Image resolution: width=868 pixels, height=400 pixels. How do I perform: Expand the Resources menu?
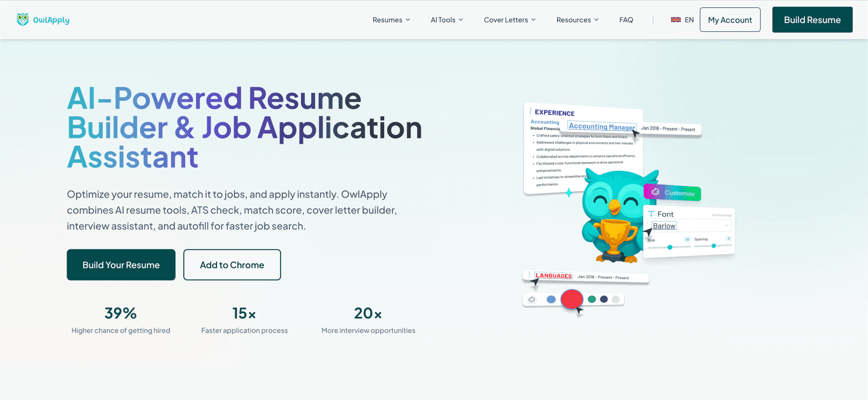577,20
